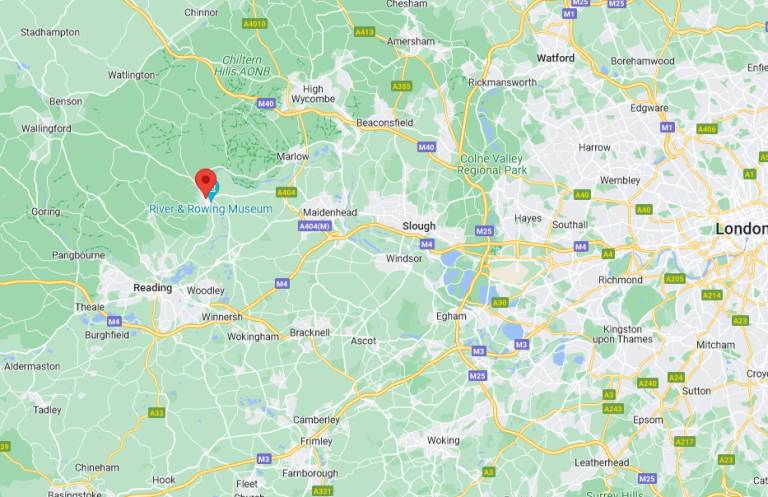The width and height of the screenshot is (768, 497).
Task: Click the teal museum icon beside the pin
Action: coord(214,191)
